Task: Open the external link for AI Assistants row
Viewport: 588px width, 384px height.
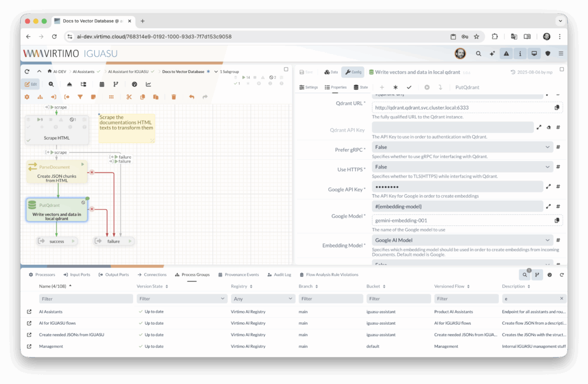Action: pos(29,312)
